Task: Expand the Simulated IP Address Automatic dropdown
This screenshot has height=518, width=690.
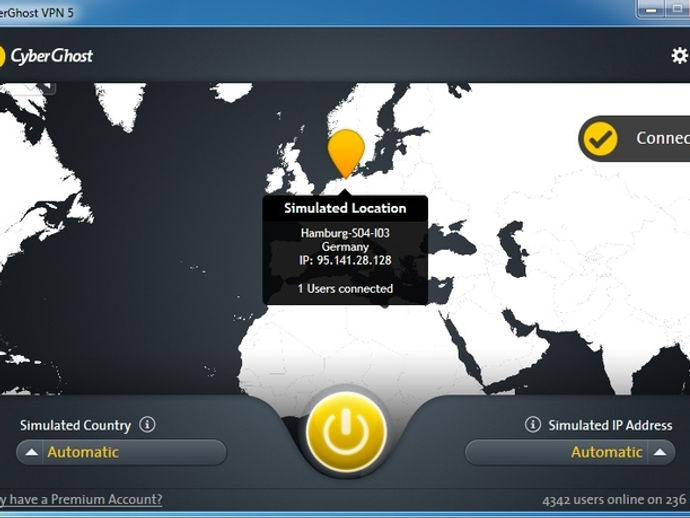Action: tap(570, 452)
